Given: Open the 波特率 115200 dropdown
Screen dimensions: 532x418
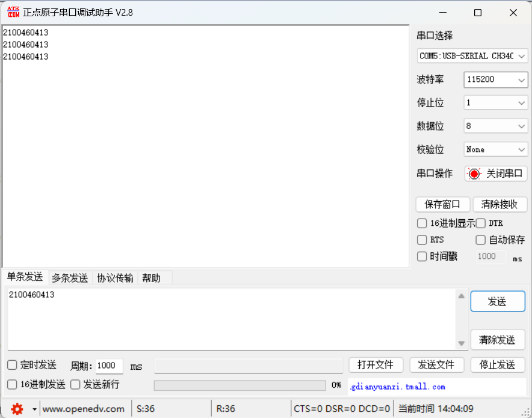Looking at the screenshot, I should [x=496, y=80].
